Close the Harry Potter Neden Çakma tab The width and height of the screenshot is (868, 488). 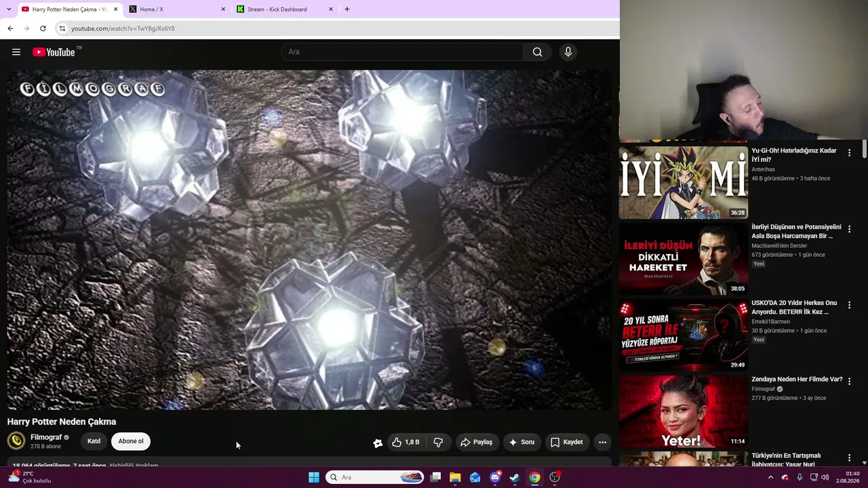point(115,9)
